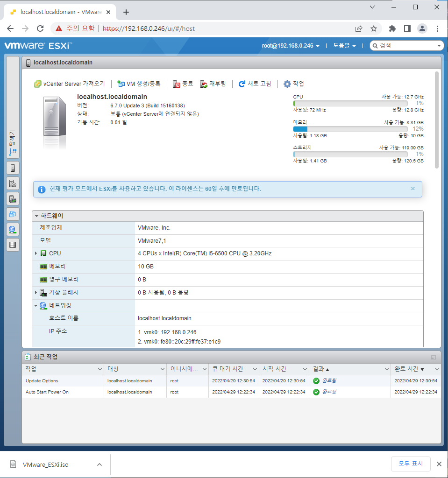Click the share page icon
Screen dimensions: 448x478
point(359,28)
